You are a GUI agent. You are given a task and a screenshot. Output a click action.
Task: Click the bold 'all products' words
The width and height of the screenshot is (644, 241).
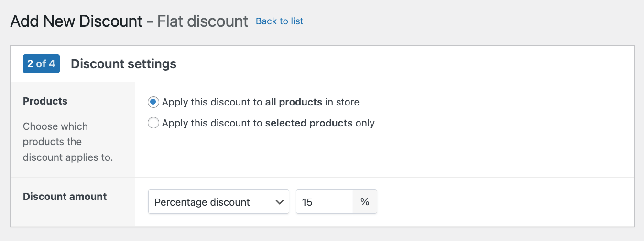[x=294, y=102]
